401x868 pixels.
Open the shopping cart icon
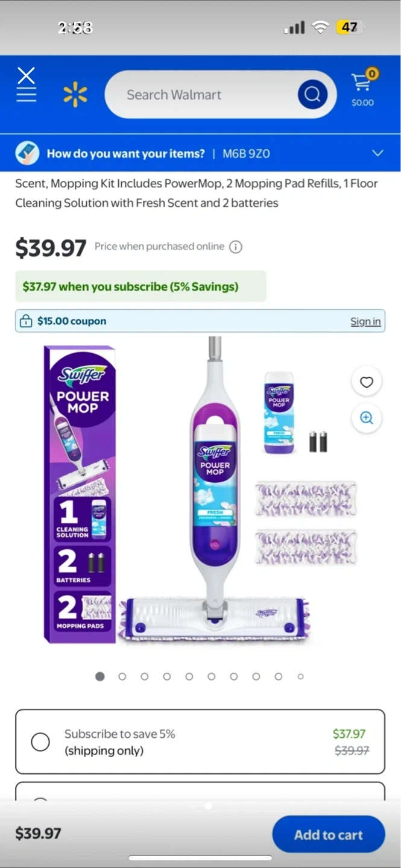click(363, 87)
